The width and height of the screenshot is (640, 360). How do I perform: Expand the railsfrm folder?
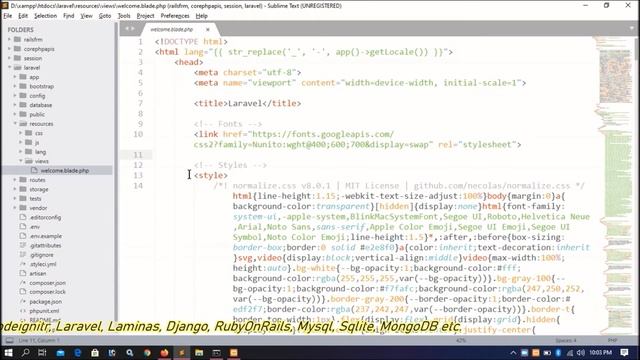10,40
